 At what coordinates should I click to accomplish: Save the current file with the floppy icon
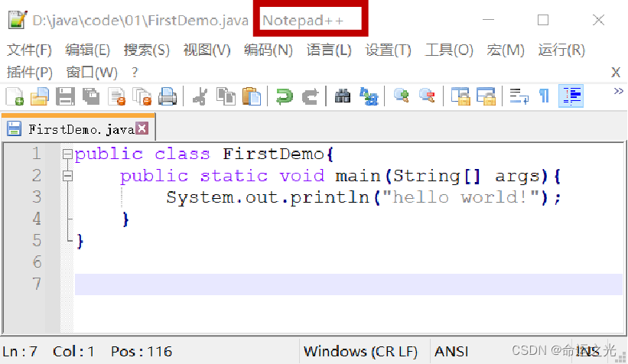click(x=65, y=96)
